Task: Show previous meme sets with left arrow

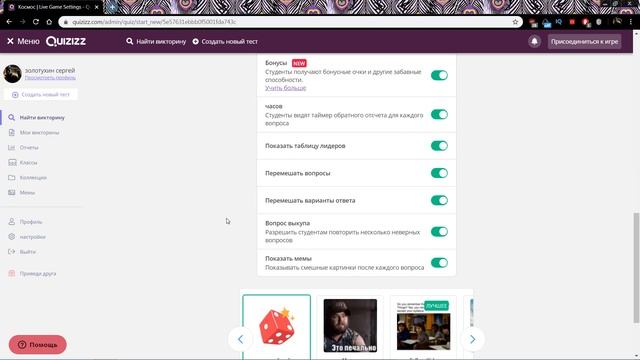Action: (x=240, y=339)
